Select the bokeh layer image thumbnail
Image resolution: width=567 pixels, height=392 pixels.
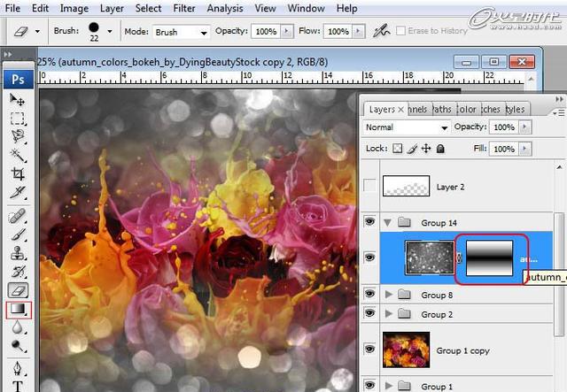pos(430,258)
